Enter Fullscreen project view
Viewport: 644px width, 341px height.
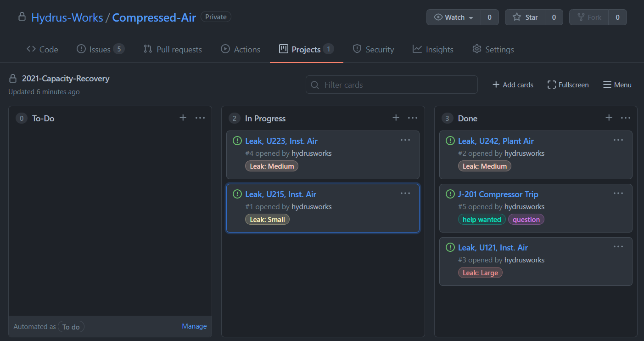pyautogui.click(x=568, y=85)
